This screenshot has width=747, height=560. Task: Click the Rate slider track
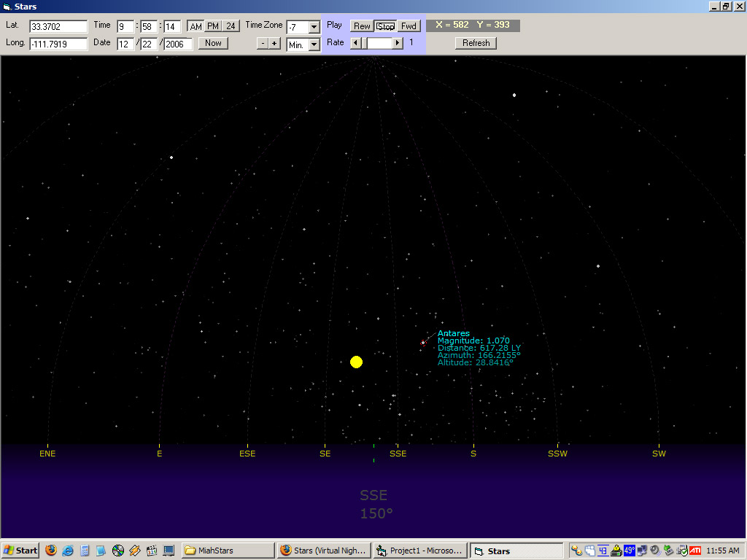click(378, 43)
